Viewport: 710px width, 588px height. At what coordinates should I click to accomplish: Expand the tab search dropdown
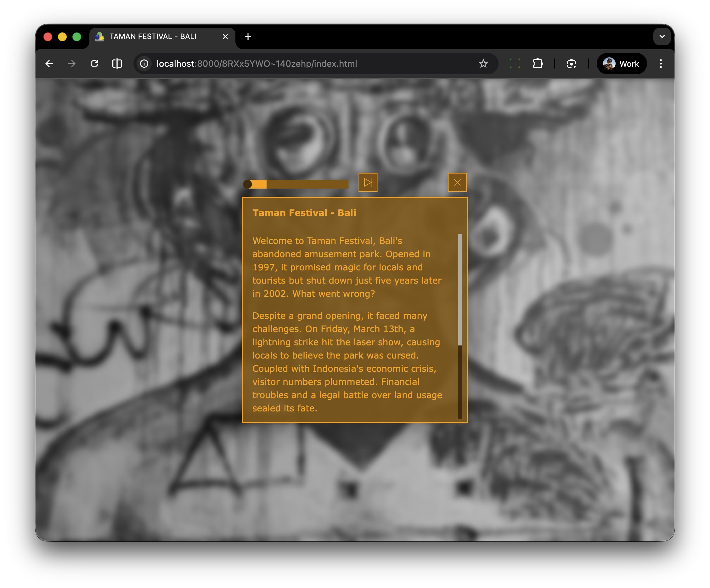662,37
